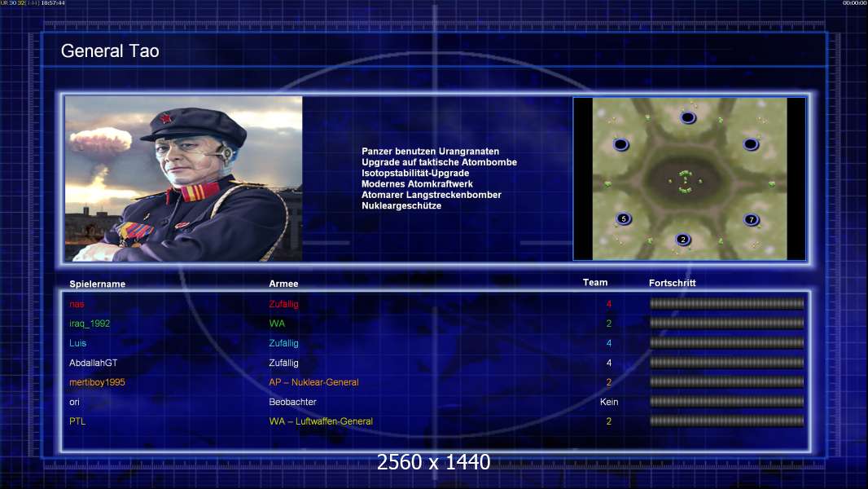Click the player name 'ori'
Screen dimensions: 868x489
pos(74,402)
